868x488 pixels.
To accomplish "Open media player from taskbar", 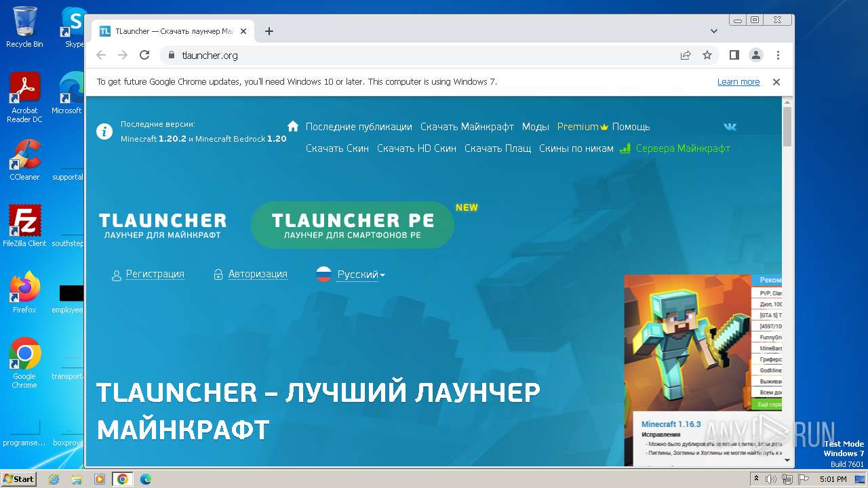I will point(100,479).
